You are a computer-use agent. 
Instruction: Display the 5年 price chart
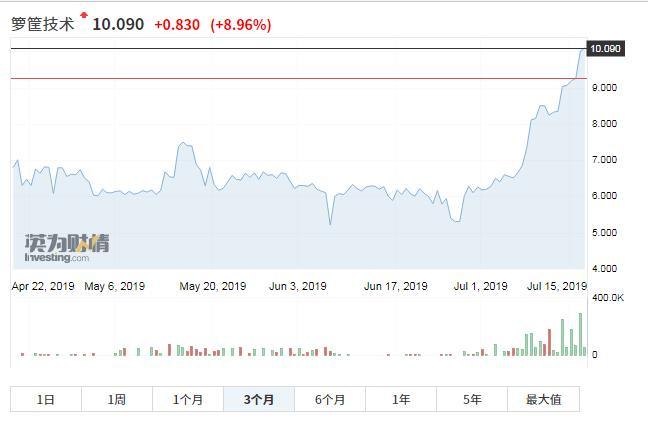click(x=472, y=399)
